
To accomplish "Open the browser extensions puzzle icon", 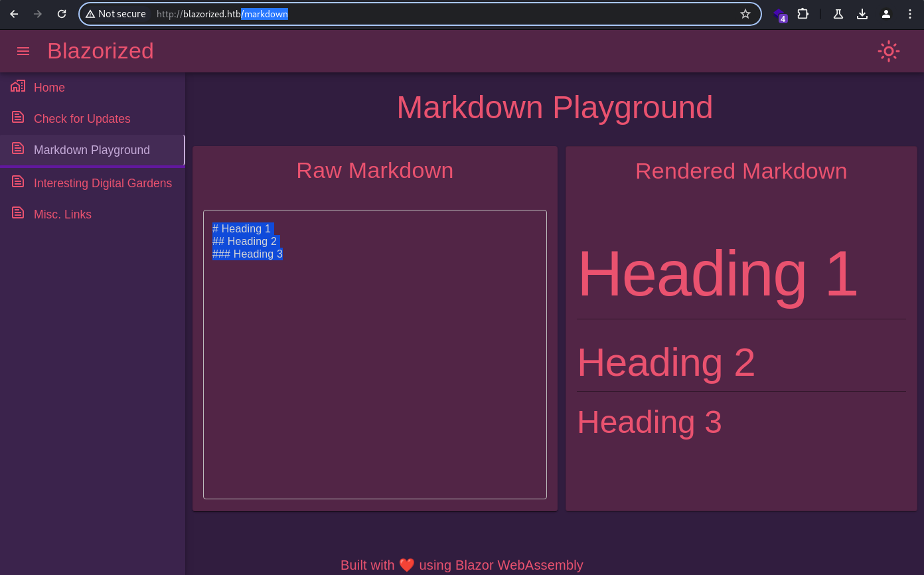I will pos(803,13).
